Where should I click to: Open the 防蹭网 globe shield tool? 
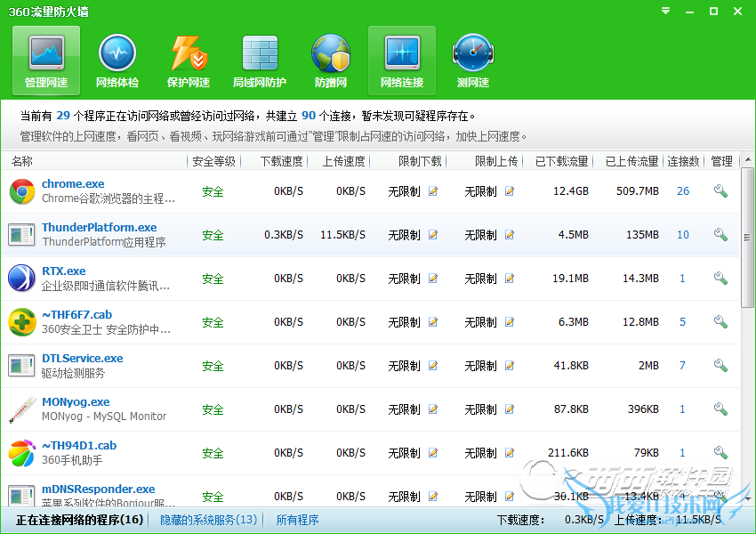tap(331, 61)
